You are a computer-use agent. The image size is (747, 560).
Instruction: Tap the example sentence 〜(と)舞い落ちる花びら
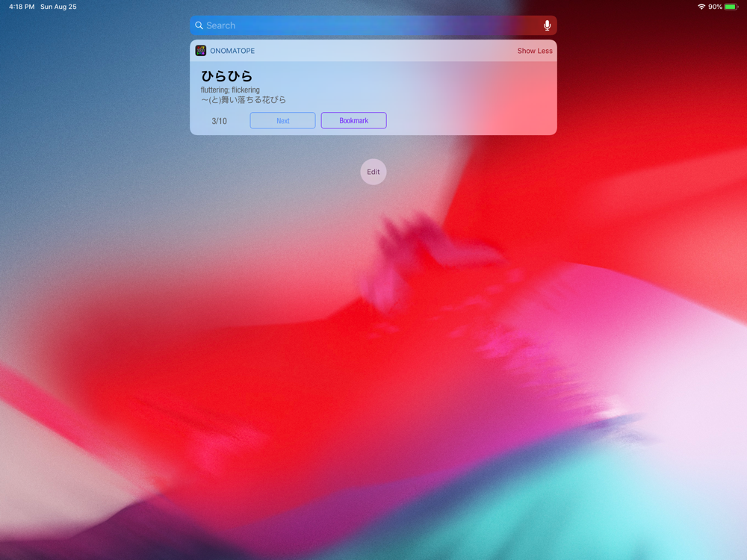tap(244, 99)
